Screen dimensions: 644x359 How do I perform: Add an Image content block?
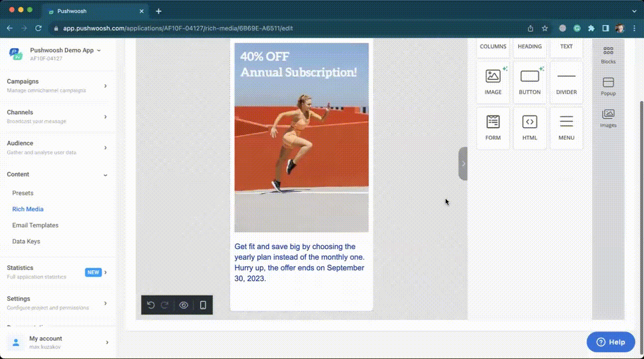coord(493,82)
